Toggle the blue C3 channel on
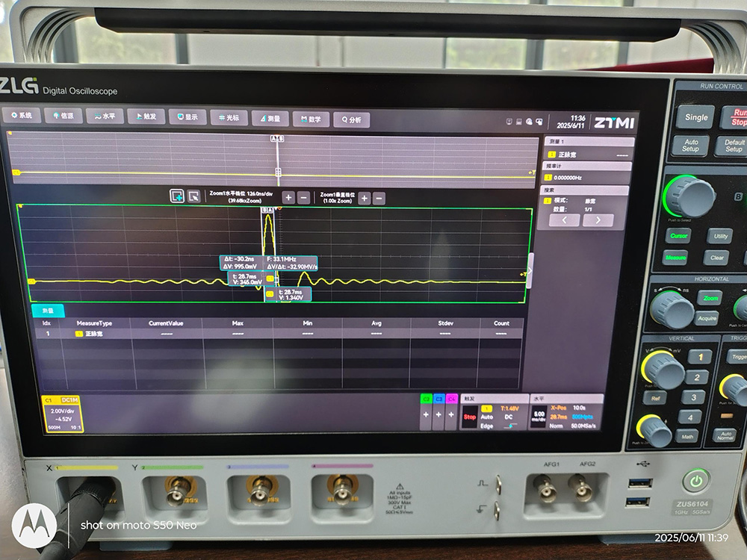Image resolution: width=747 pixels, height=560 pixels. point(439,414)
